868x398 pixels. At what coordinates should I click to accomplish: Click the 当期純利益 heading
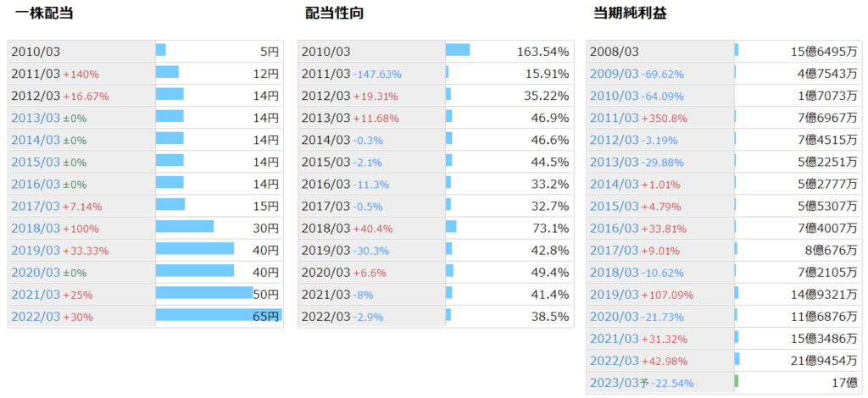pos(631,14)
